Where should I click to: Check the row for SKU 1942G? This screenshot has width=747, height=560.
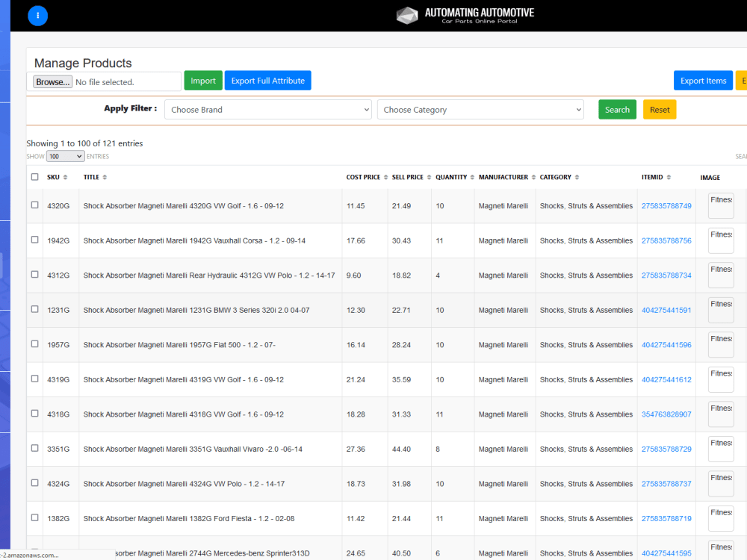coord(35,240)
